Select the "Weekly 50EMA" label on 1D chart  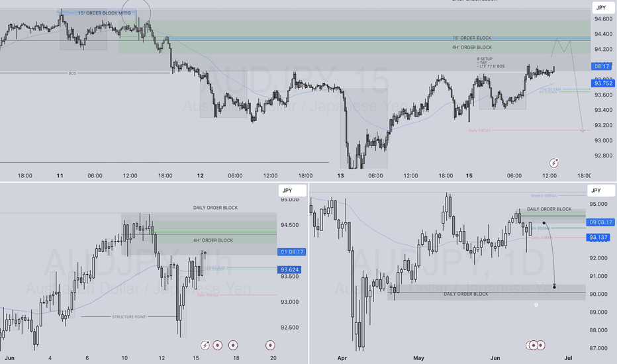544,196
